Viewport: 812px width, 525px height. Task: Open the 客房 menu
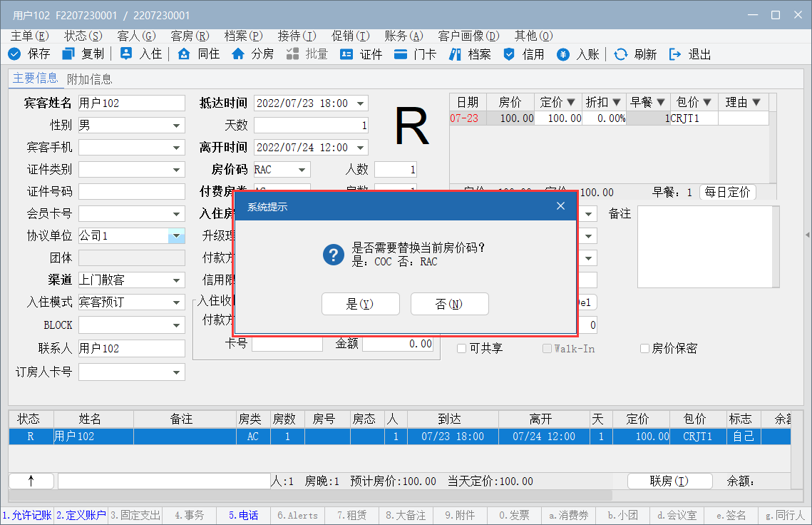coord(190,36)
